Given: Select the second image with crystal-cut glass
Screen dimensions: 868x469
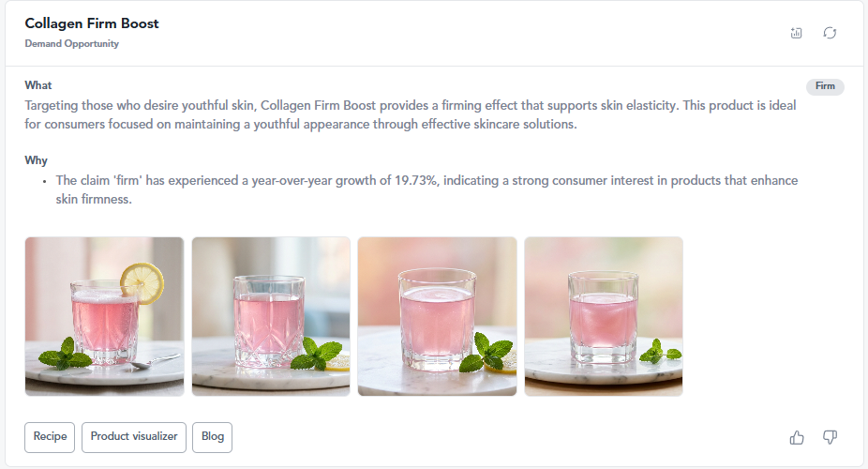Looking at the screenshot, I should [x=271, y=317].
